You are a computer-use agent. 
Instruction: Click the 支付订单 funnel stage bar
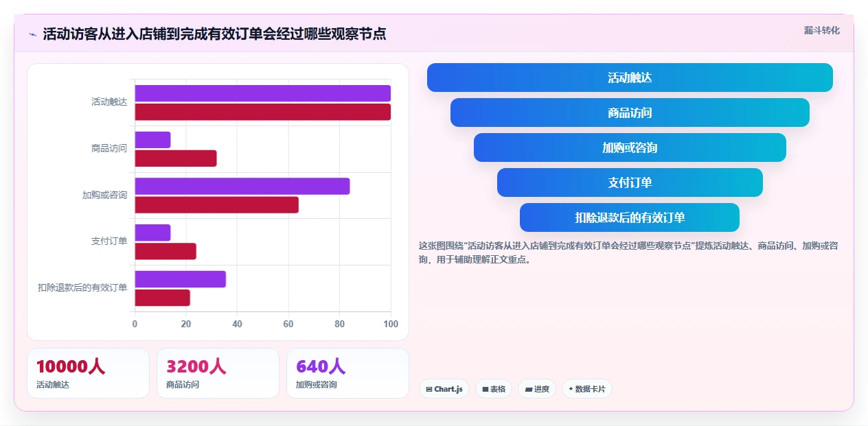pyautogui.click(x=630, y=182)
